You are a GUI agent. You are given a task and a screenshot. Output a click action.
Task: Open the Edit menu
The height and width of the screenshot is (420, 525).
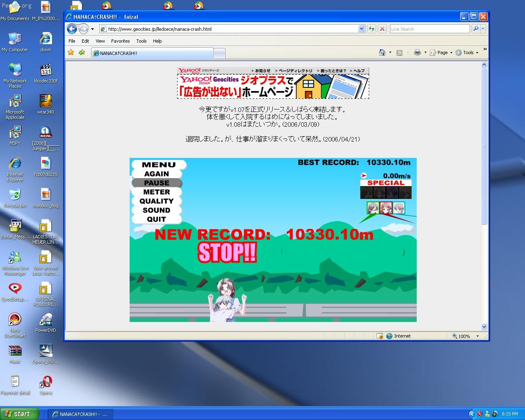[x=85, y=41]
